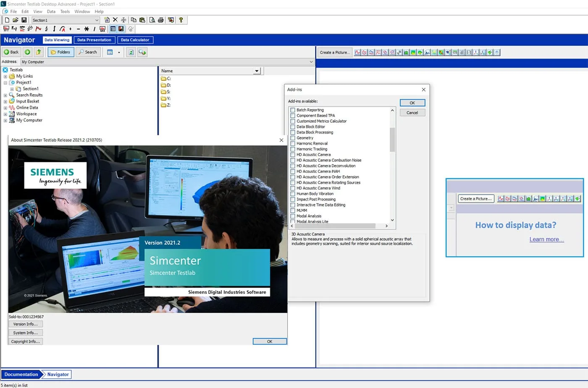Viewport: 588px width, 388px height.
Task: Click the Help question mark icon
Action: click(181, 20)
